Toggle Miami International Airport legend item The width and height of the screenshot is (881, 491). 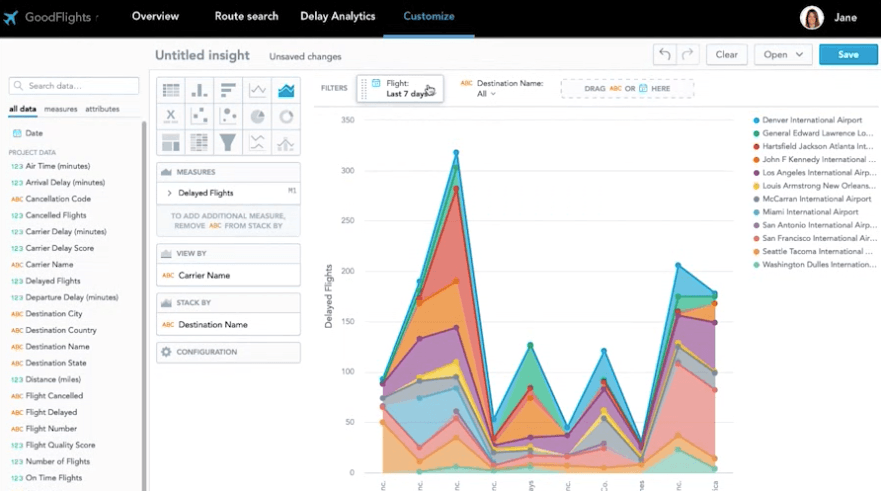(805, 212)
